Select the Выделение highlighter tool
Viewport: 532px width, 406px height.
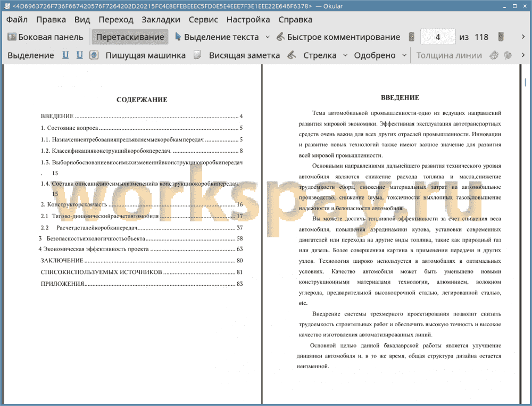click(x=30, y=55)
